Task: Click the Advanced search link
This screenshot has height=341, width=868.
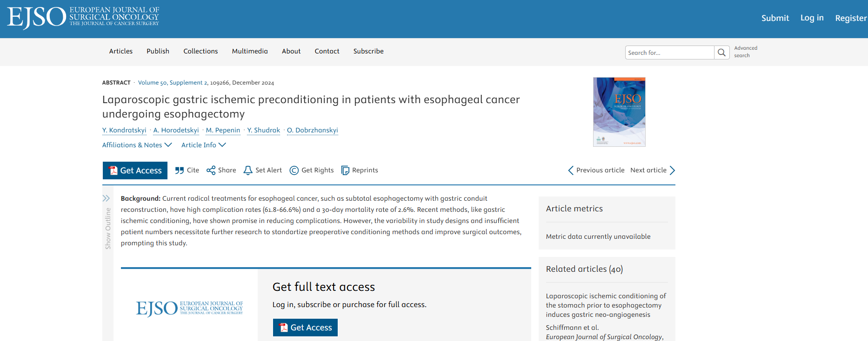Action: click(x=745, y=52)
